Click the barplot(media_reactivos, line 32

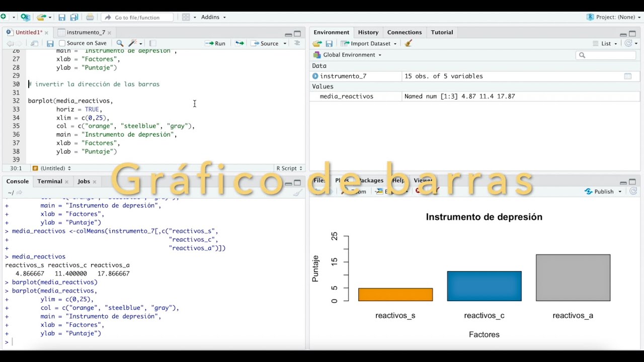(70, 101)
